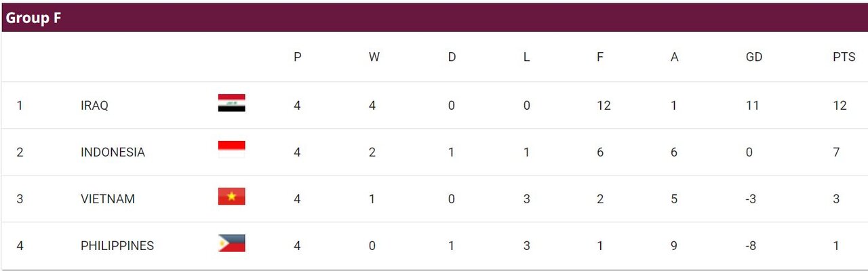
Task: Select the VIETNAM team name
Action: click(108, 199)
